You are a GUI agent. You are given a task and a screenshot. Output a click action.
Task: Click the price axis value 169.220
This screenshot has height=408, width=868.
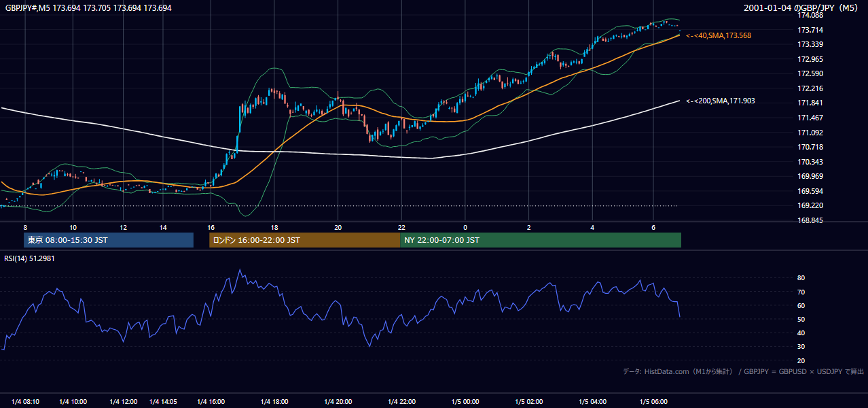coord(810,206)
